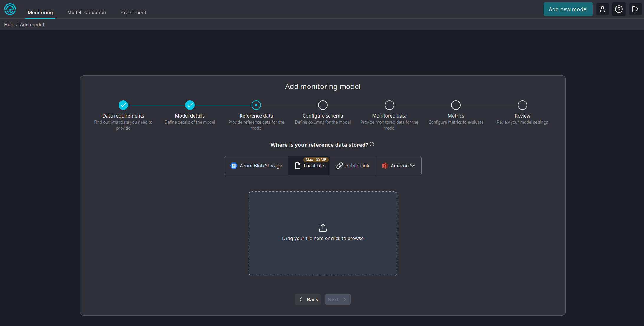The width and height of the screenshot is (644, 326).
Task: Open the Experiment tab
Action: coord(133,12)
